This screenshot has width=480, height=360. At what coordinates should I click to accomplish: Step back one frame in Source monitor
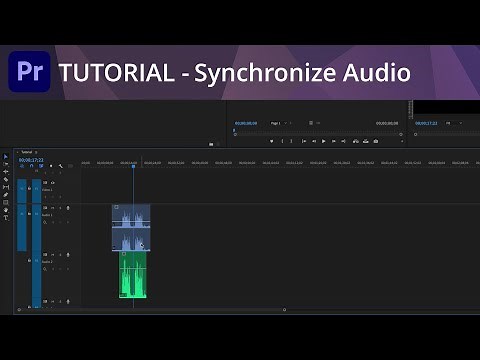[314, 141]
